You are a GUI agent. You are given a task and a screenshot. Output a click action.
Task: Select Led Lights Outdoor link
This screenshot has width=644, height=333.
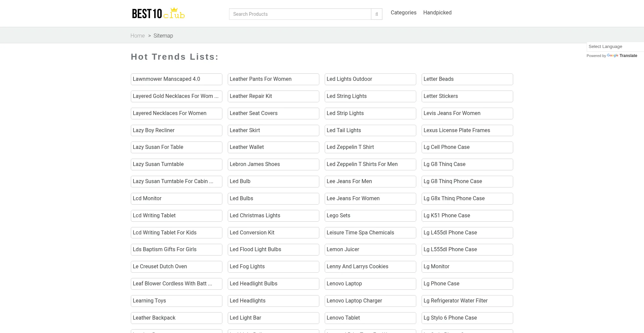[370, 79]
